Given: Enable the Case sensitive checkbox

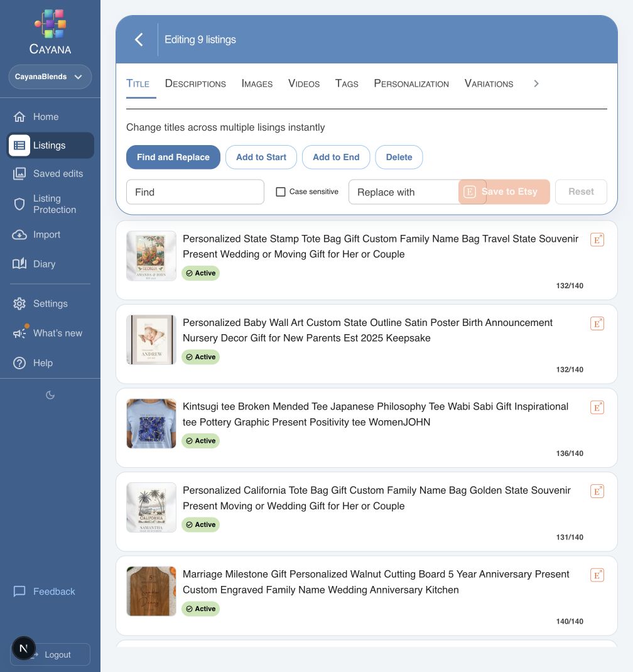Looking at the screenshot, I should pyautogui.click(x=281, y=192).
